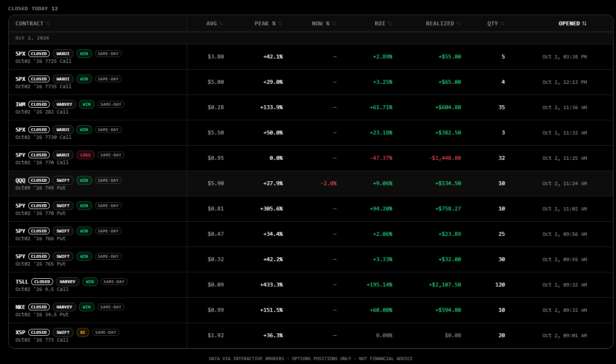Sort by ROI column header
The image size is (616, 364).
384,23
